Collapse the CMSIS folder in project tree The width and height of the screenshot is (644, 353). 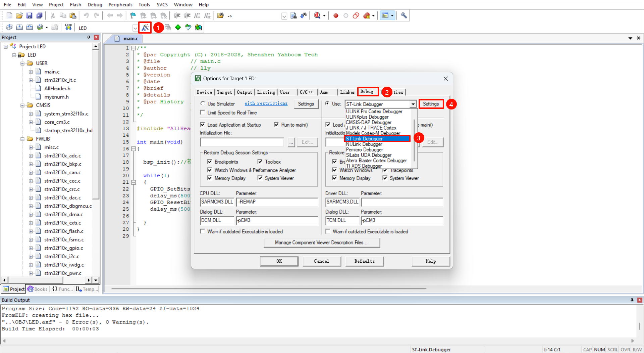coord(22,105)
